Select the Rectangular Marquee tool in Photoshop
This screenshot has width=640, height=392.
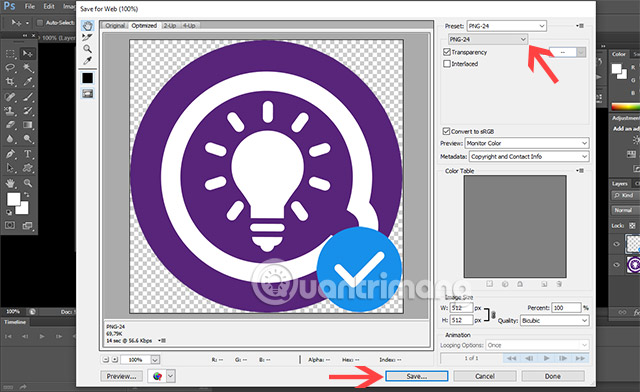pos(11,53)
